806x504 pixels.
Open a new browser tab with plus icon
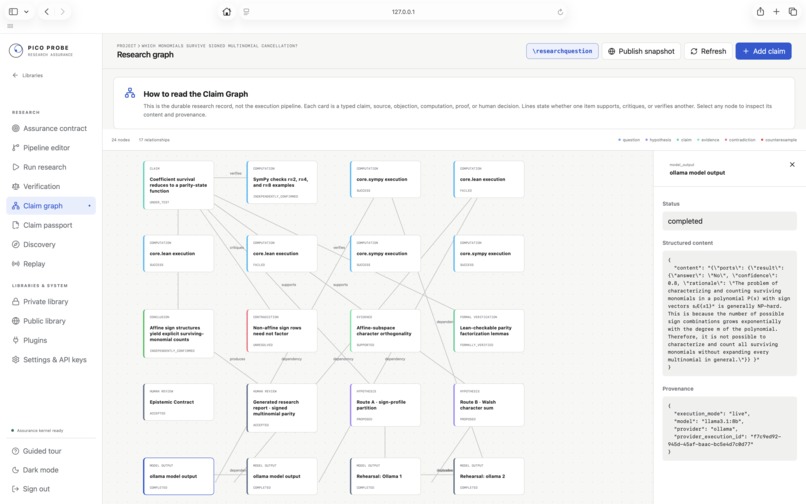point(776,12)
